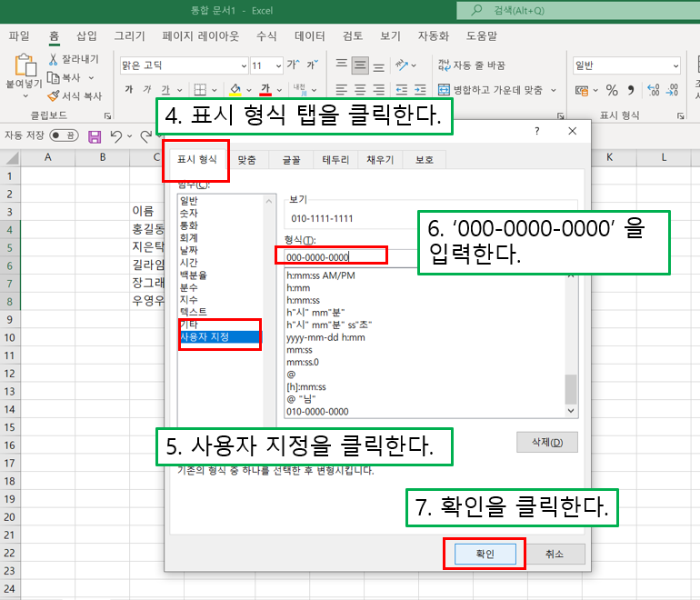The width and height of the screenshot is (700, 600).
Task: Align text right
Action: tap(378, 90)
